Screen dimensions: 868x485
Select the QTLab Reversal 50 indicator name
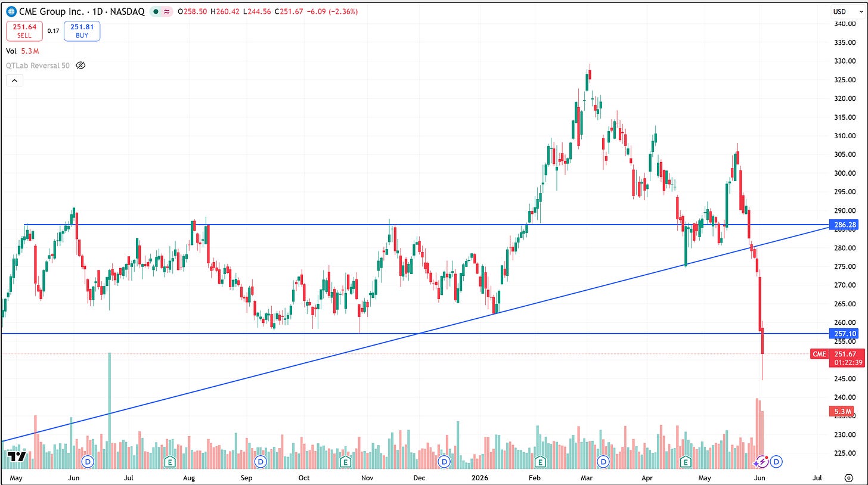tap(39, 66)
